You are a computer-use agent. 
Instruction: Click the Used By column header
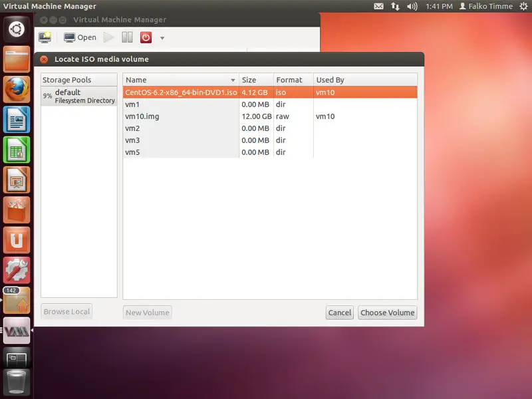point(365,80)
